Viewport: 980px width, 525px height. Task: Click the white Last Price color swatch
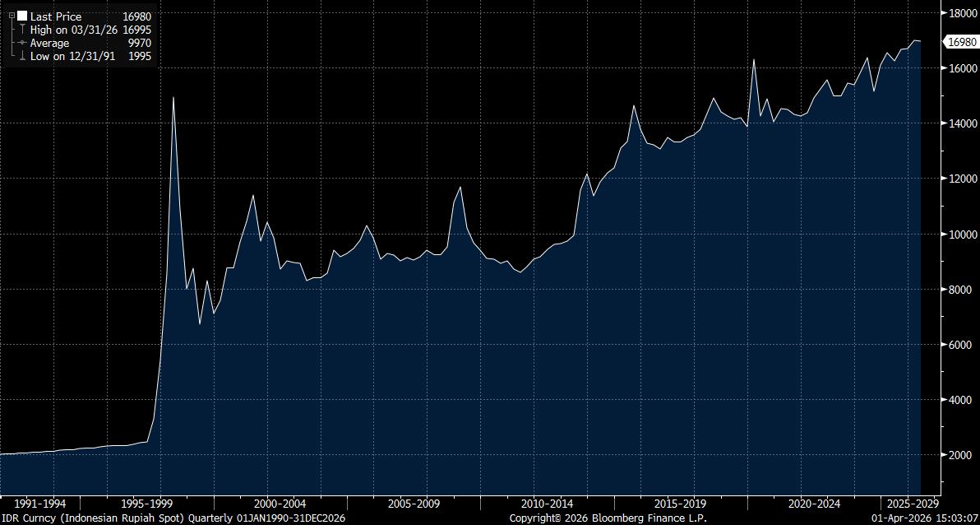pos(22,16)
